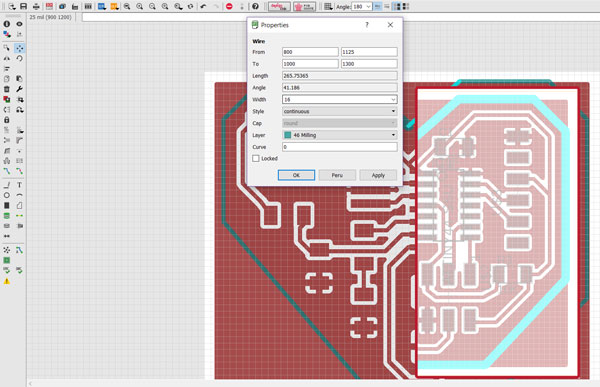Select the Mirror tool
The height and width of the screenshot is (387, 600).
(x=7, y=58)
